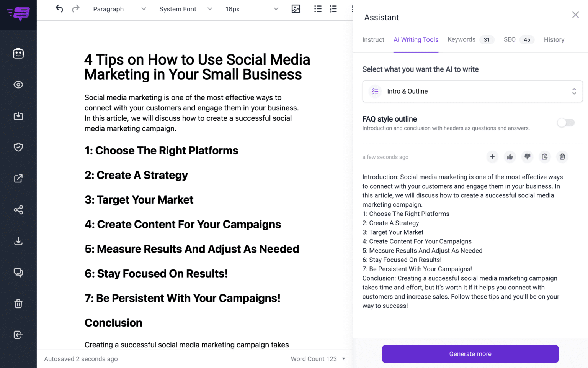Viewport: 588px width, 368px height.
Task: Give the generated outline a thumbs down
Action: [x=527, y=157]
